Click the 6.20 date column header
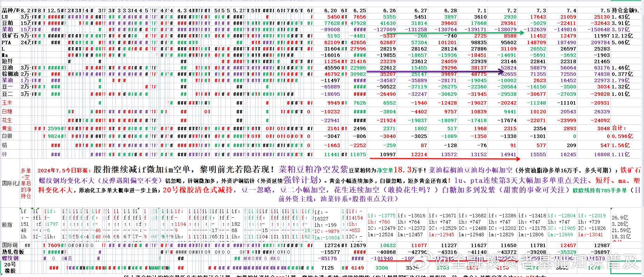This screenshot has width=644, height=277. pos(331,11)
